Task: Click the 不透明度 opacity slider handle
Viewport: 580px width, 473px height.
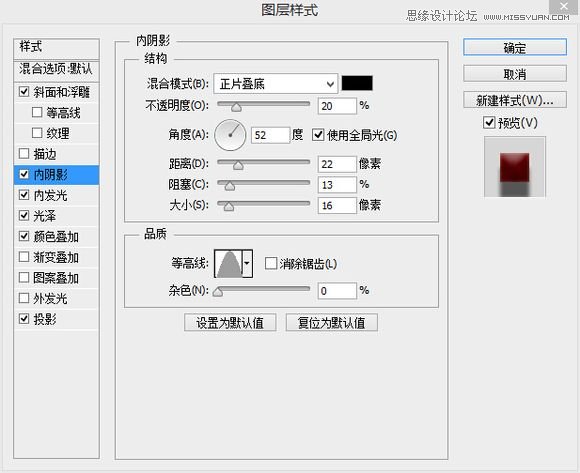Action: pos(236,107)
